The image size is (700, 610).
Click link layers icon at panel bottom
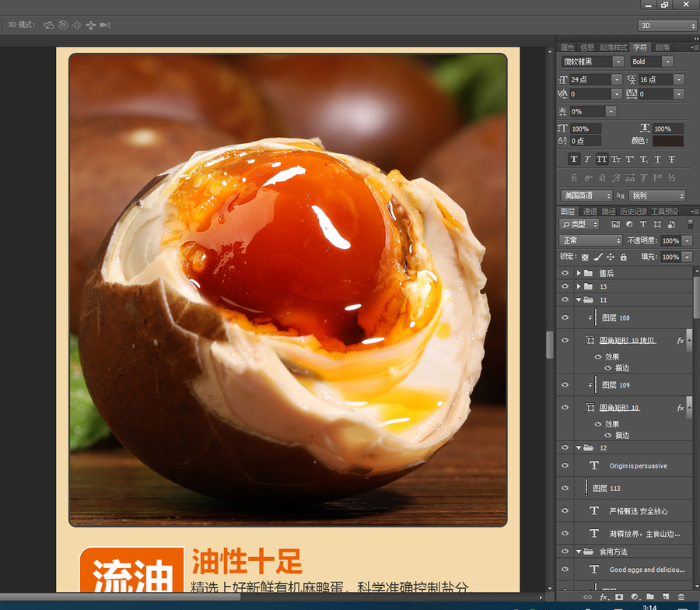[x=587, y=597]
